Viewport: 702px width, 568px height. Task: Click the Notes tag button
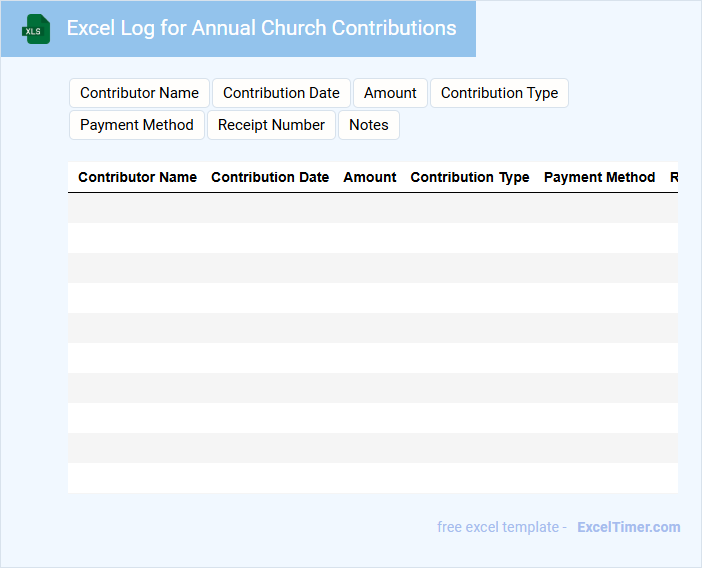pos(368,125)
